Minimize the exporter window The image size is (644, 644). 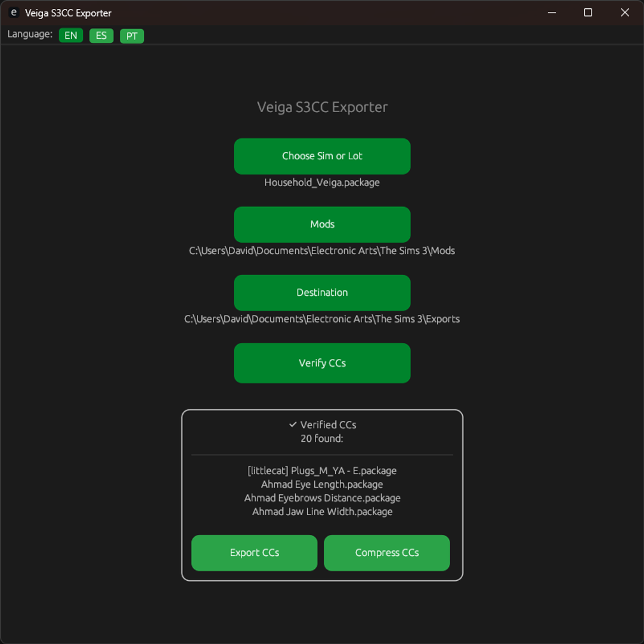click(552, 13)
